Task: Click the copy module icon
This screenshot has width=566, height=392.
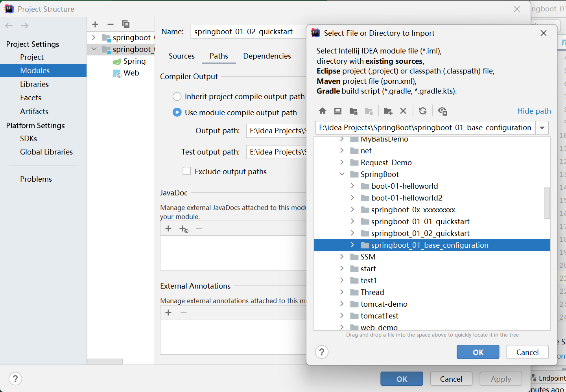Action: pos(126,24)
